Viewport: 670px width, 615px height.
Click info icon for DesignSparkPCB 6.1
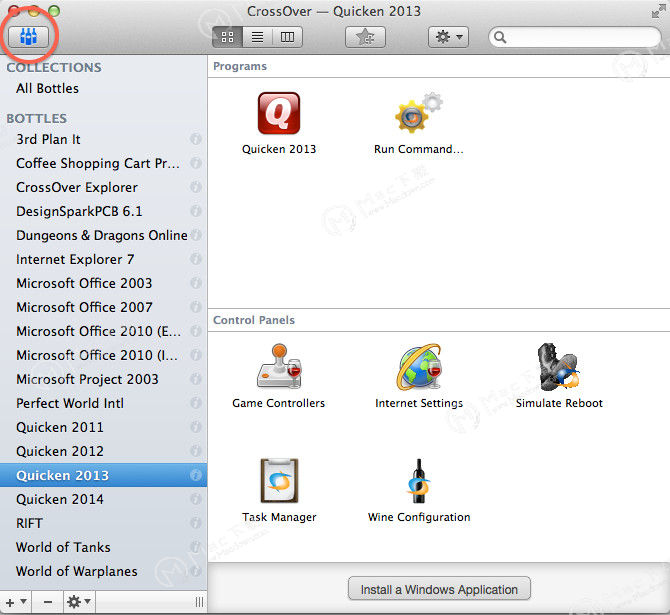coord(196,211)
